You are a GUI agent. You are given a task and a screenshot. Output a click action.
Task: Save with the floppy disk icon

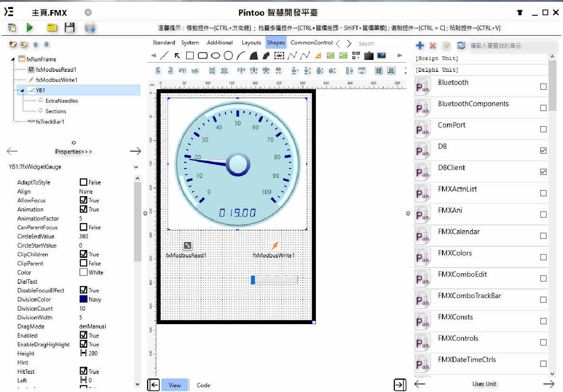pyautogui.click(x=70, y=28)
